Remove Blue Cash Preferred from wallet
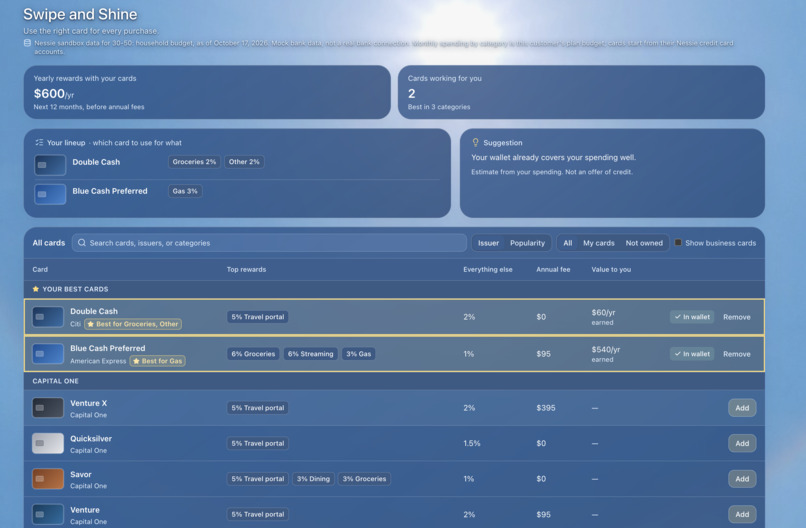 tap(737, 354)
